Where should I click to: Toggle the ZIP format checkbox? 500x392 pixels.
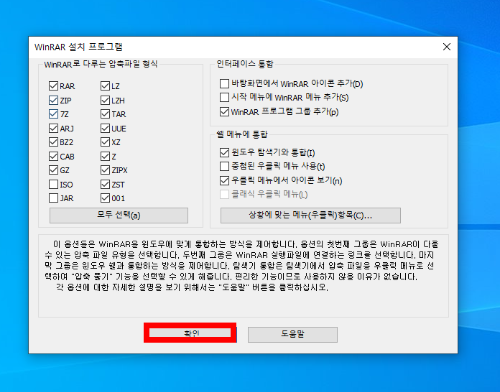[x=53, y=100]
